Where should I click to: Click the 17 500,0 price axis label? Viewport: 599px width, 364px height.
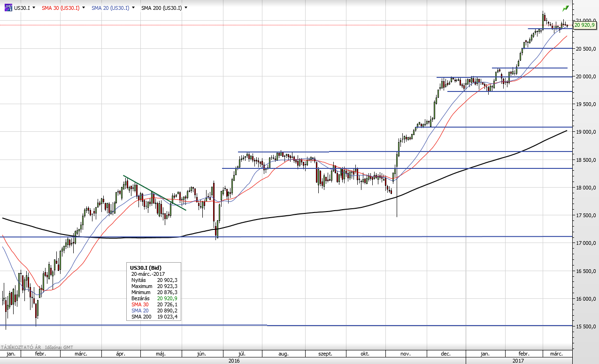coord(586,215)
